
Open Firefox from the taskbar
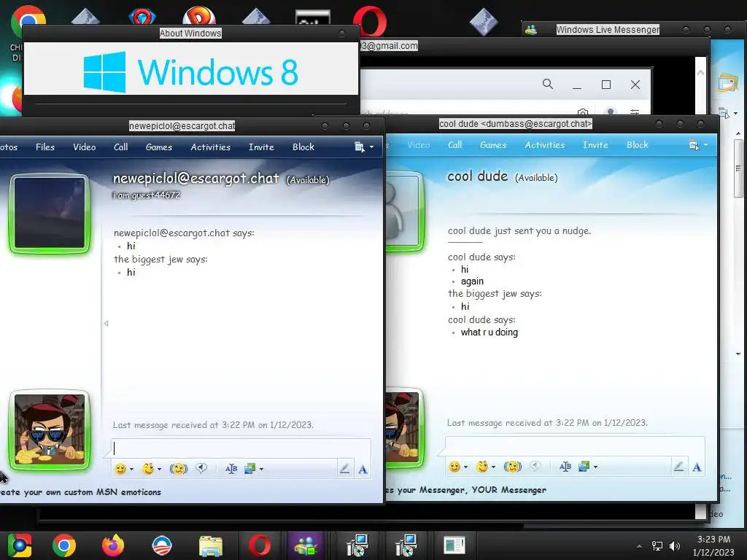point(113,545)
